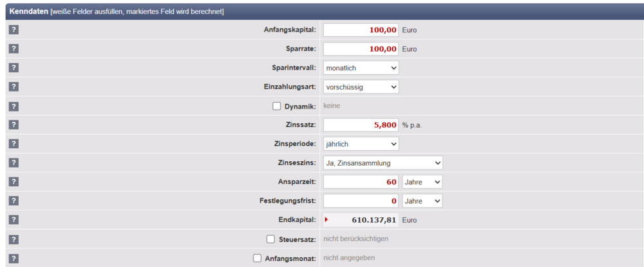This screenshot has width=644, height=267.
Task: Click the help icon for Festlegungsfrist
Action: [14, 201]
